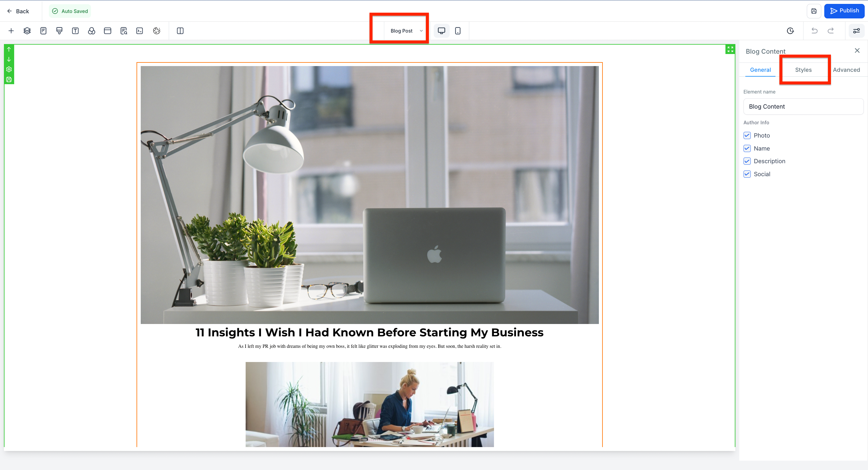
Task: Switch to the Styles tab
Action: point(803,70)
